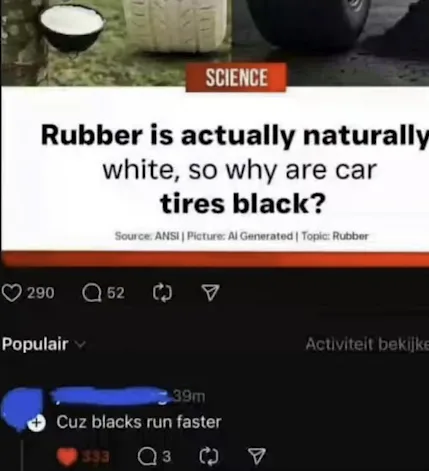Image resolution: width=429 pixels, height=471 pixels.
Task: Follow commenter via plus badge on avatar
Action: 37,423
